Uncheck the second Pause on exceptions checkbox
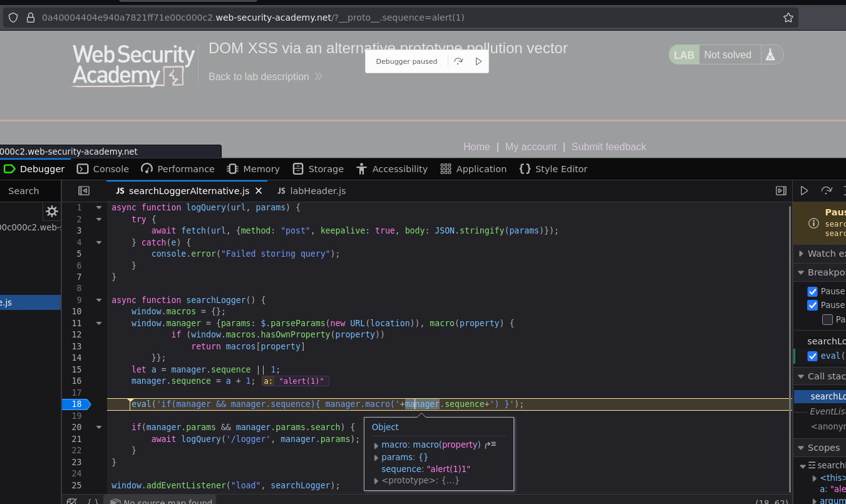 (813, 306)
